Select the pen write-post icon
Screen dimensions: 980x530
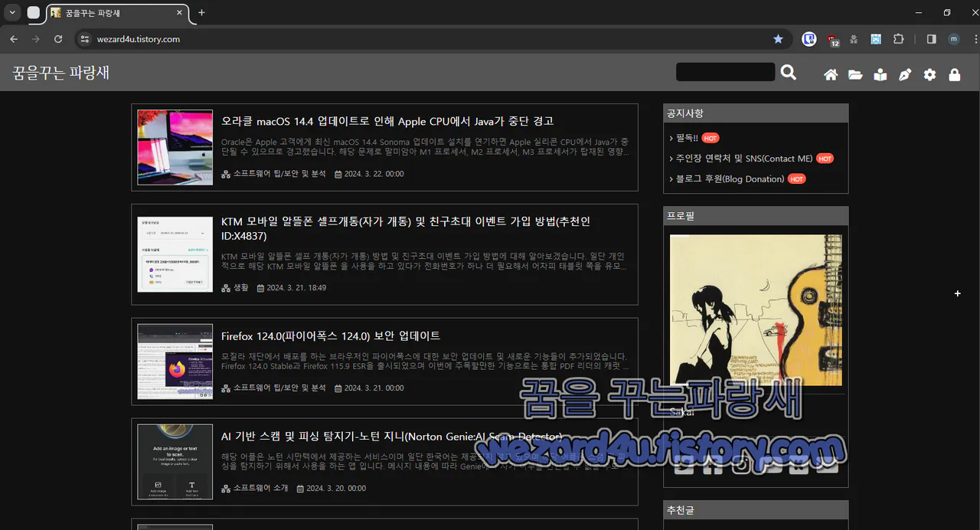905,74
